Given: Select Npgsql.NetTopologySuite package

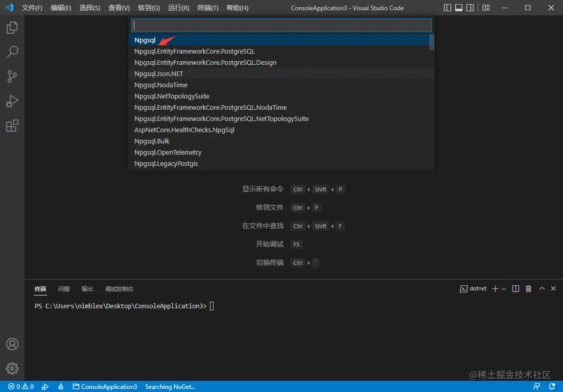Looking at the screenshot, I should (279, 96).
